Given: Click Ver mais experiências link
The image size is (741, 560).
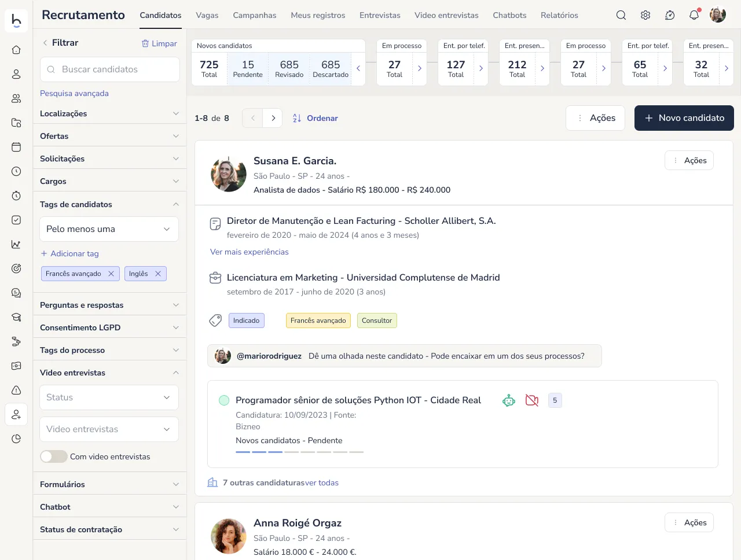Looking at the screenshot, I should (249, 252).
